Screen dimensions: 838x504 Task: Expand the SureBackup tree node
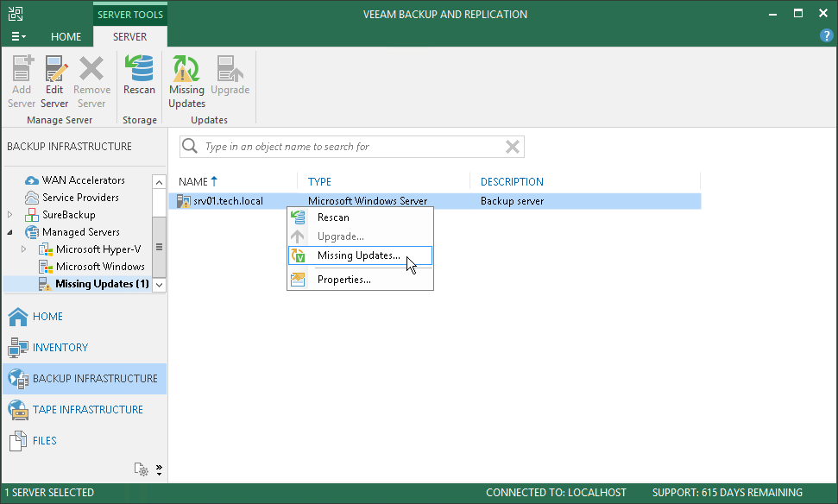10,215
